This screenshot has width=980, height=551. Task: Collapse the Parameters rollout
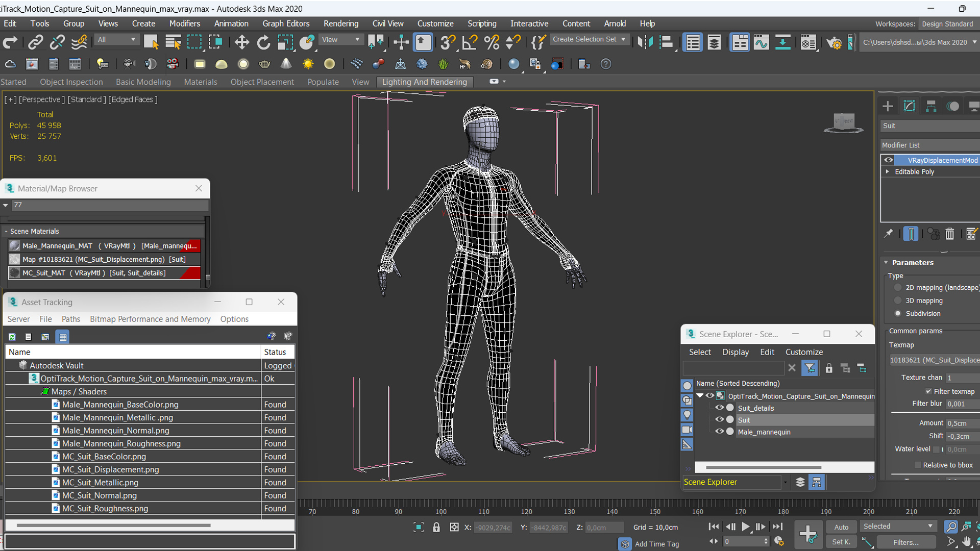point(886,262)
